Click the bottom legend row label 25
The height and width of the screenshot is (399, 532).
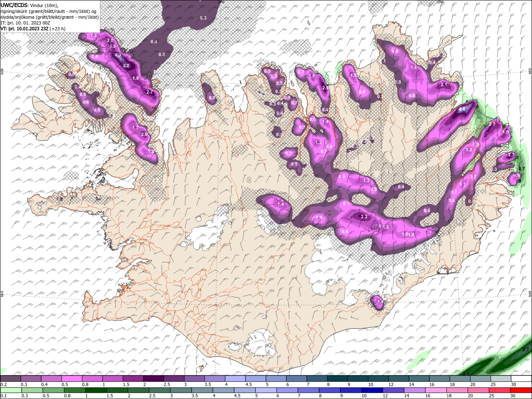tap(492, 396)
